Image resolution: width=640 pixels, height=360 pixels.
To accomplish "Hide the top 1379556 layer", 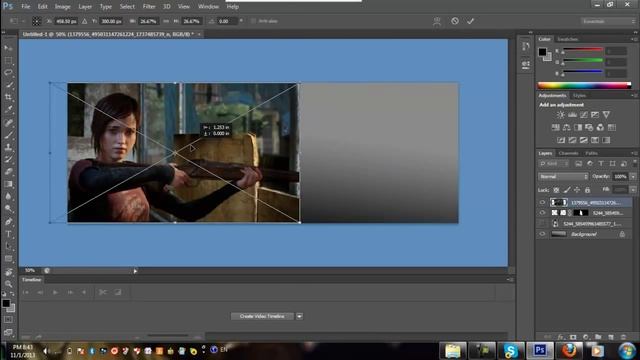I will click(542, 202).
